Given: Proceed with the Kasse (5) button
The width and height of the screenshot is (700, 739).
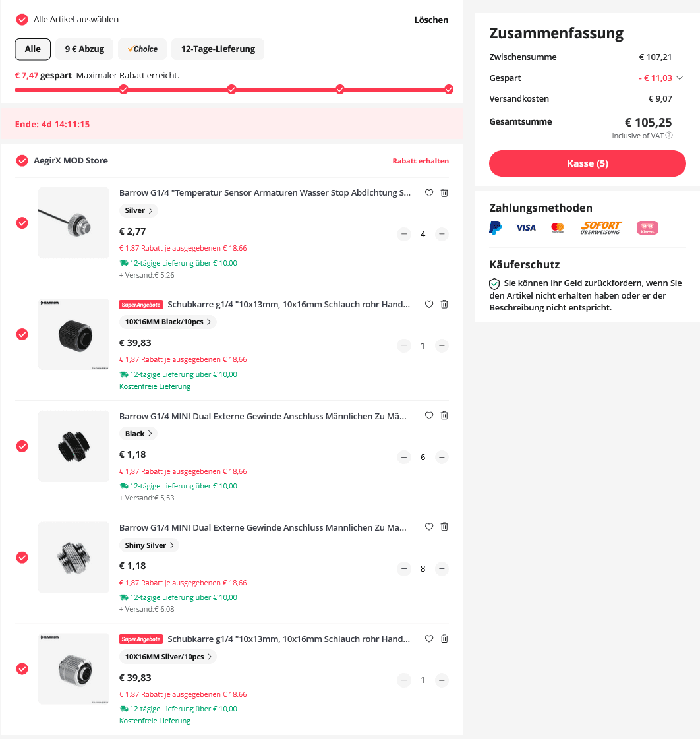Looking at the screenshot, I should coord(587,163).
